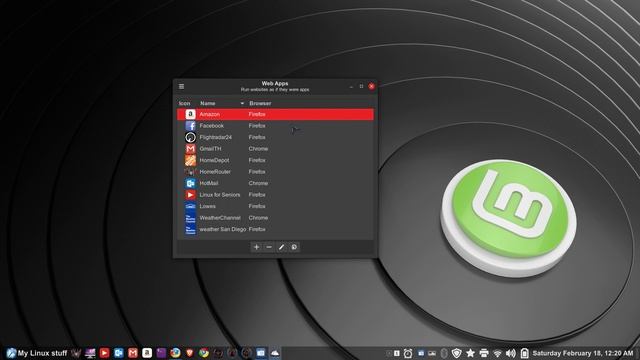640x360 pixels.
Task: Click the Firefox cell in the Facebook row
Action: [x=257, y=126]
